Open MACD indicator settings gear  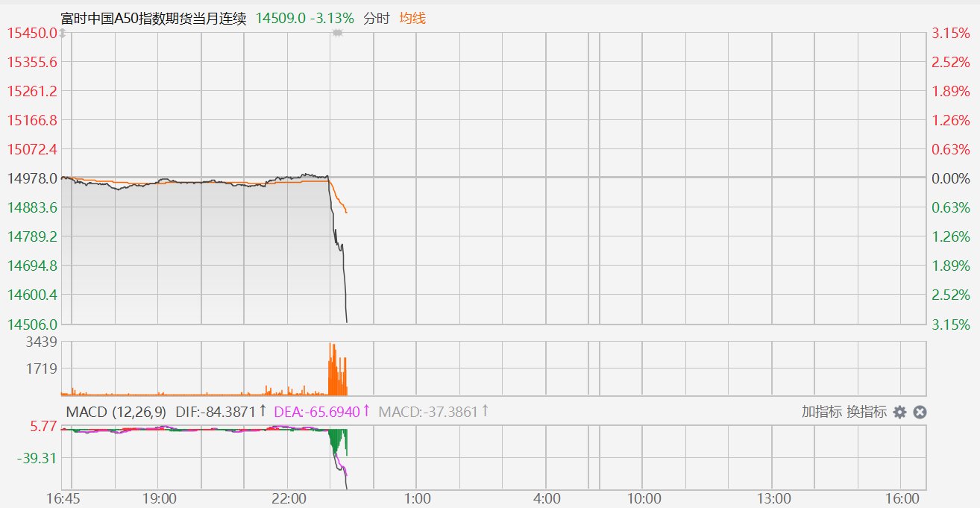[x=900, y=412]
